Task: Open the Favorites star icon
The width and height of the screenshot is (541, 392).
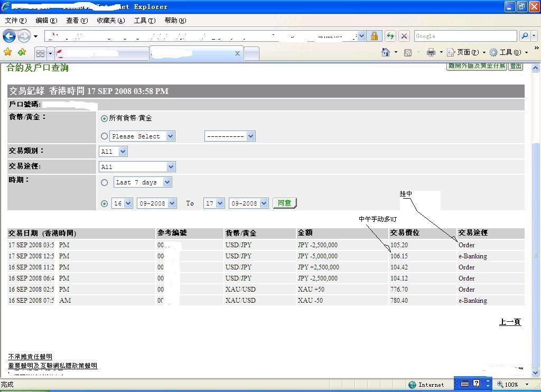Action: [7, 52]
